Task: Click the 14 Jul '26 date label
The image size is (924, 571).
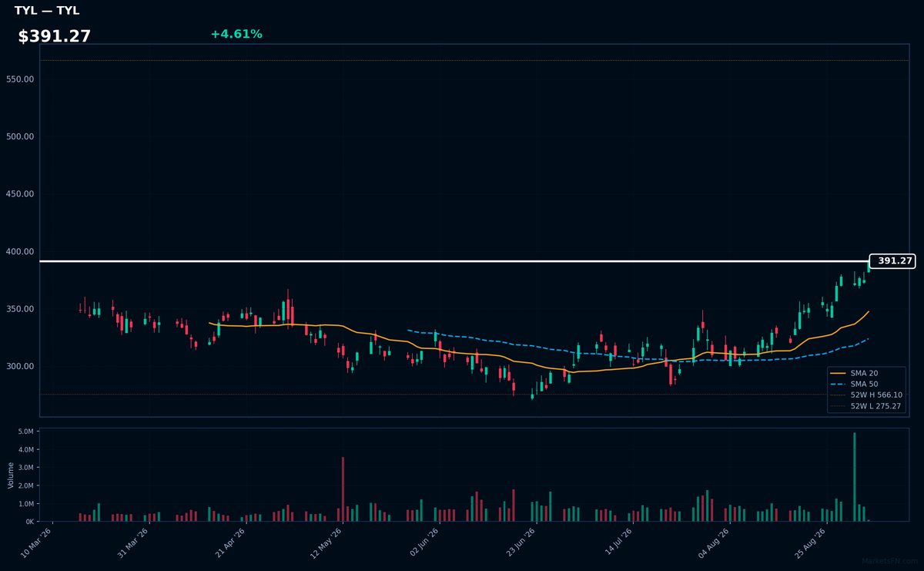Action: click(618, 542)
